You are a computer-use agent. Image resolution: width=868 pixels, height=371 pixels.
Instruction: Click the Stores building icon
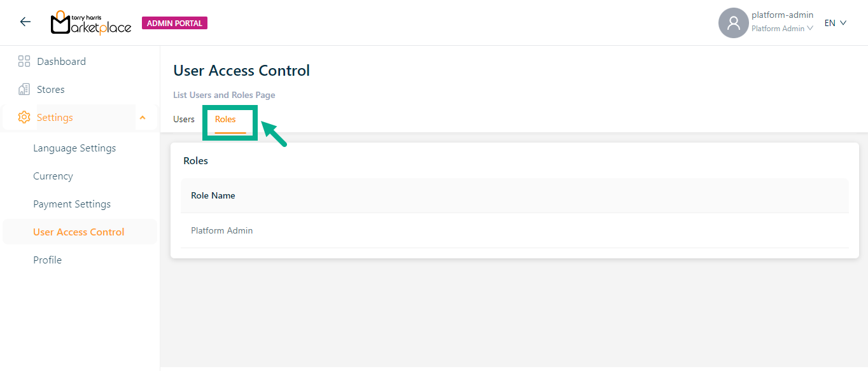24,90
